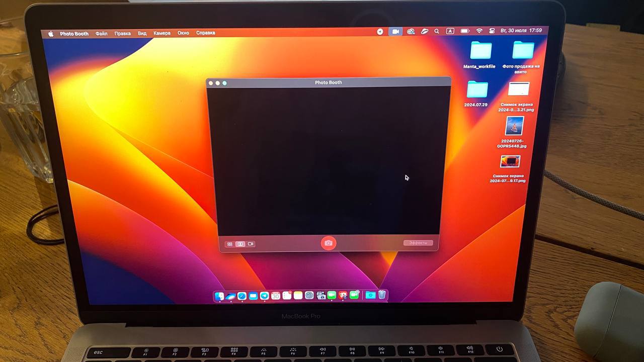Open Calendar showing 30 in the Dock
This screenshot has height=362, width=644.
click(276, 296)
